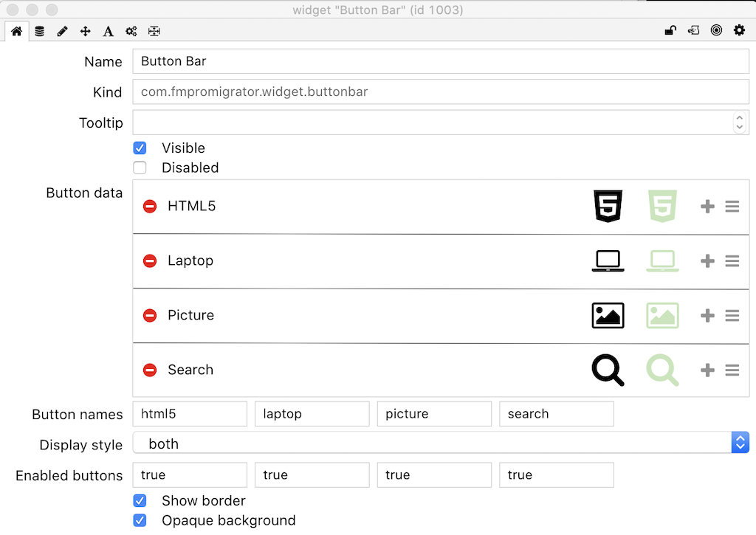The image size is (756, 535).
Task: Click the reorder handle on Search row
Action: tap(732, 370)
